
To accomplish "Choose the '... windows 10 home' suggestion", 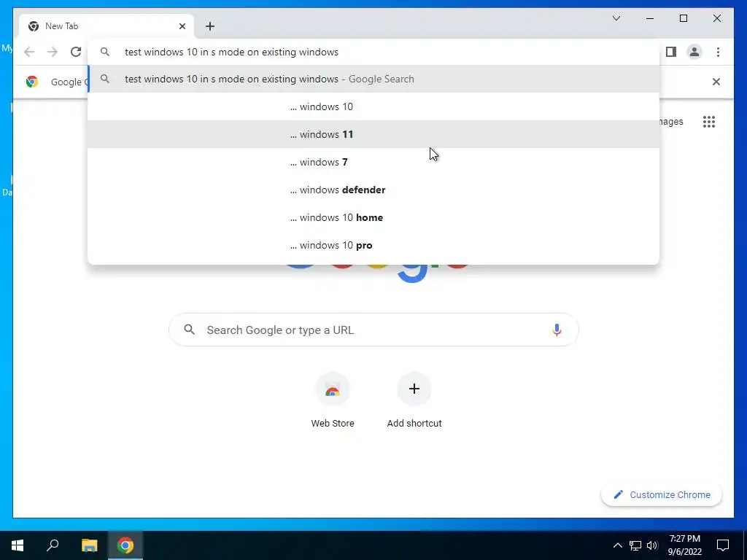I will tap(373, 217).
